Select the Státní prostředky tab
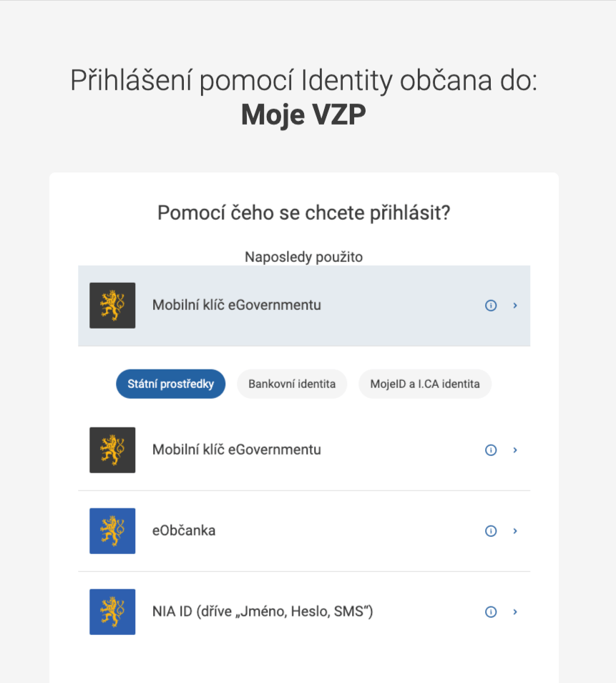 [x=171, y=384]
